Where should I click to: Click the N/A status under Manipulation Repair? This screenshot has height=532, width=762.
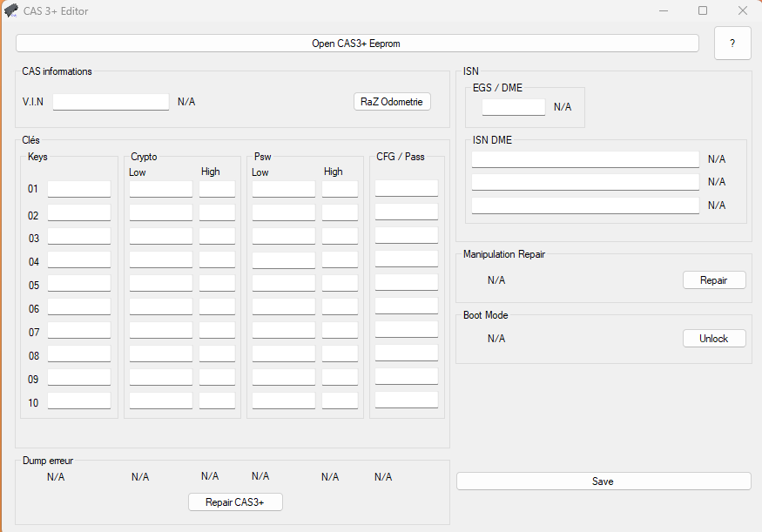[x=496, y=280]
